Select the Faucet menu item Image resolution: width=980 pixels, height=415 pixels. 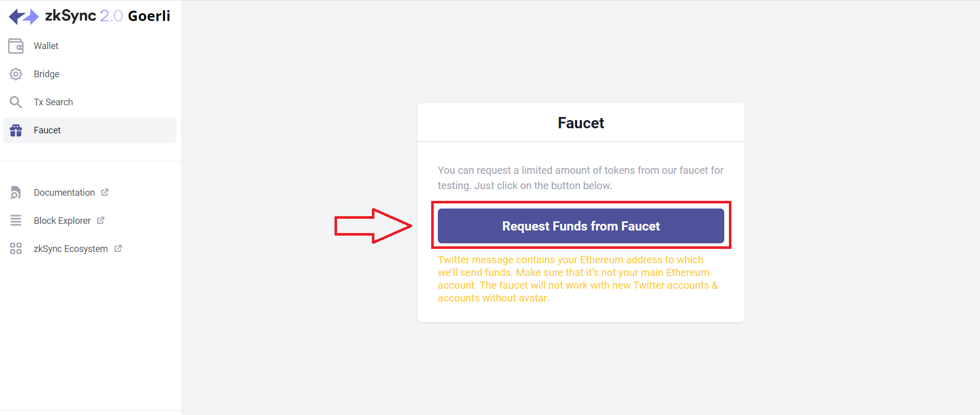90,130
